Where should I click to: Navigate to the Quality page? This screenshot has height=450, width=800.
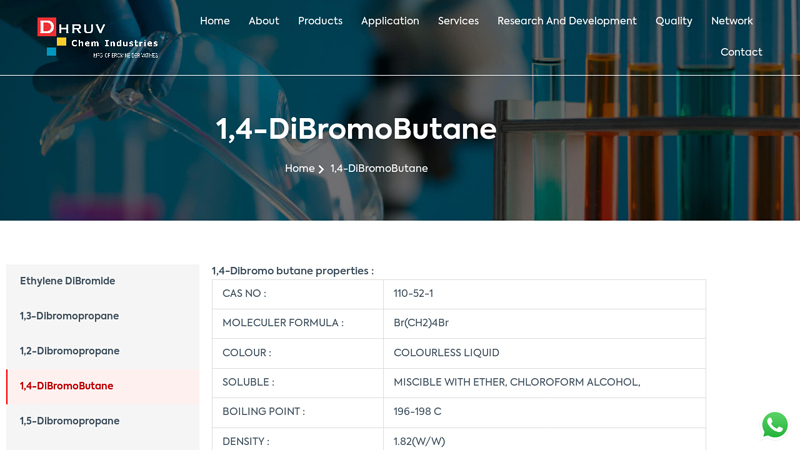pyautogui.click(x=673, y=21)
